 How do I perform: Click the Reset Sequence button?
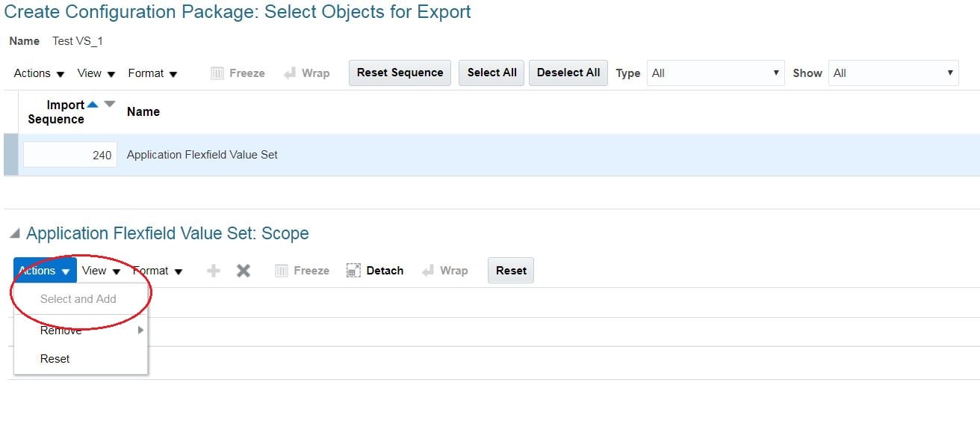click(x=400, y=73)
